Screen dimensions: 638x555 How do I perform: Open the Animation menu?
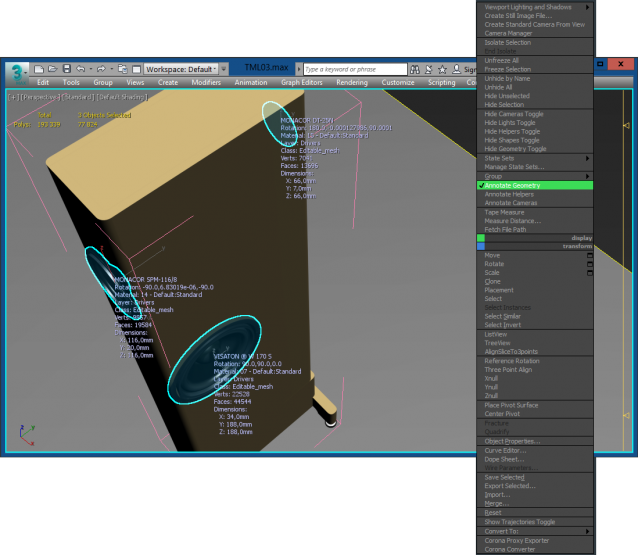251,83
